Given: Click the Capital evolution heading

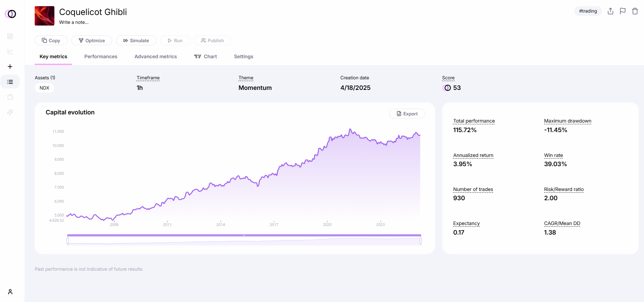Looking at the screenshot, I should tap(70, 112).
